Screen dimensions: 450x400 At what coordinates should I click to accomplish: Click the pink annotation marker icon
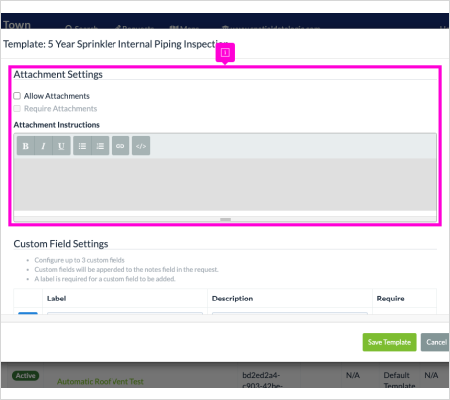pyautogui.click(x=225, y=53)
